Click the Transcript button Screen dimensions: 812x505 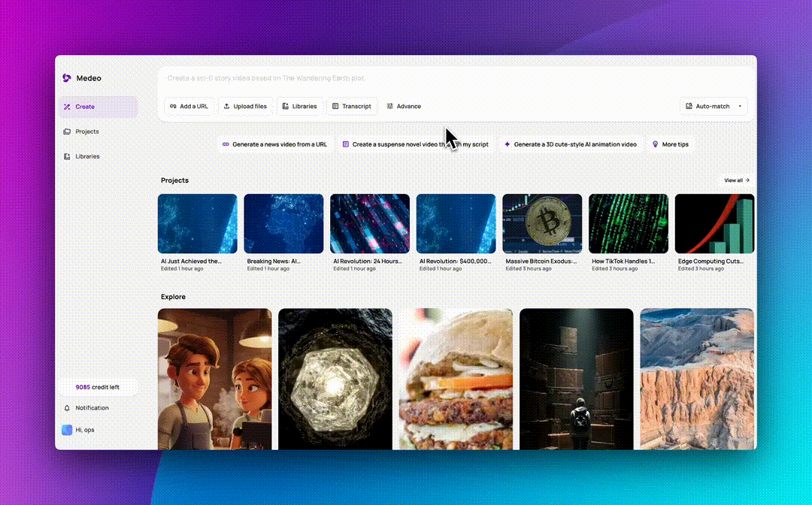tap(352, 106)
